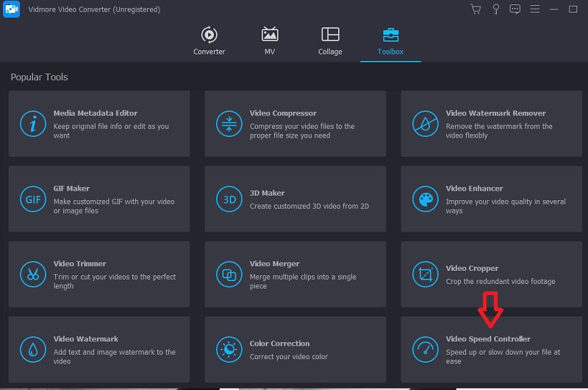Select the Toolbox tab
Viewport: 588px width, 390px height.
click(x=390, y=41)
